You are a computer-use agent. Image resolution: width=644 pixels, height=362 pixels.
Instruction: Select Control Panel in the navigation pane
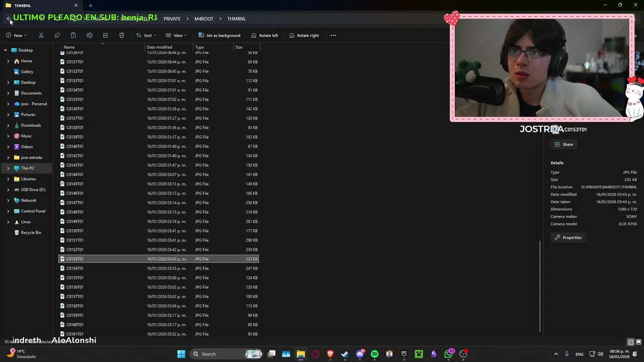click(33, 211)
